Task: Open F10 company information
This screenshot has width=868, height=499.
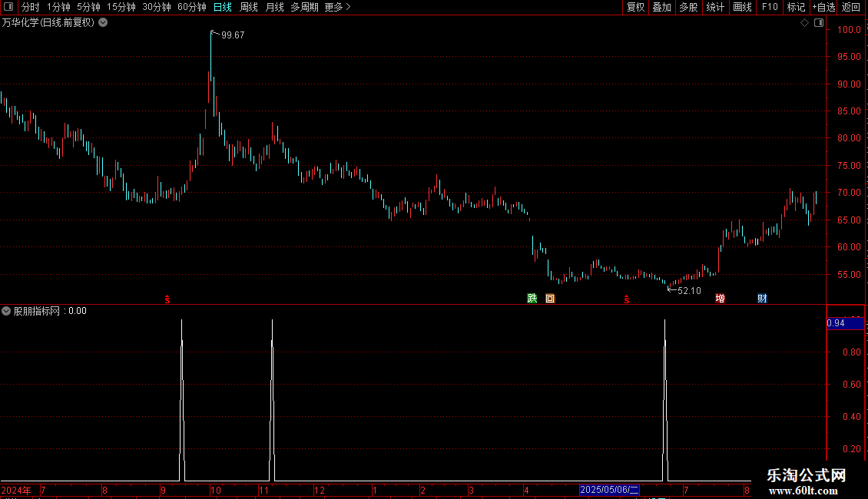Action: (770, 7)
